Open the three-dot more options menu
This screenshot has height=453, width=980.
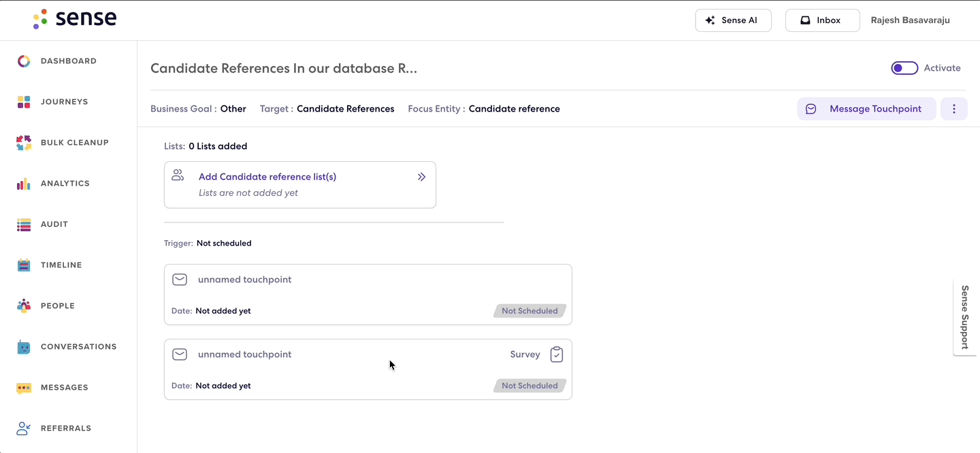(x=954, y=109)
